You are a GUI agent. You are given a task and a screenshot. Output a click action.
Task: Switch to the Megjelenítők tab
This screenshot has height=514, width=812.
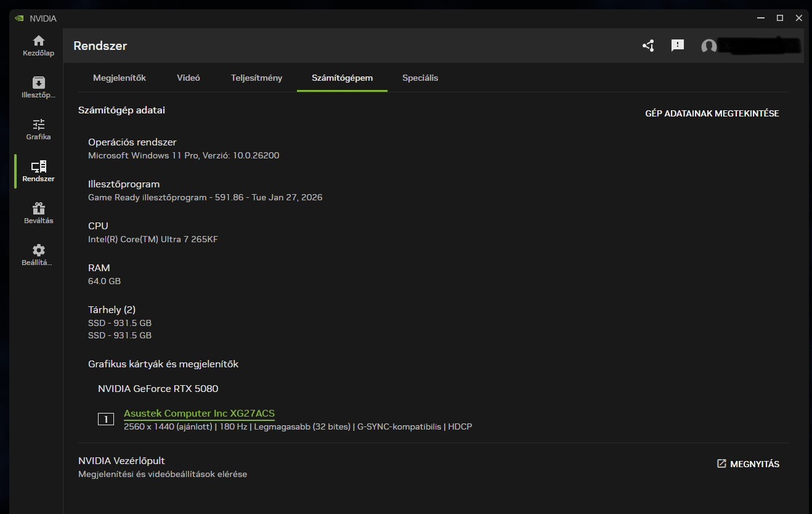coord(120,78)
